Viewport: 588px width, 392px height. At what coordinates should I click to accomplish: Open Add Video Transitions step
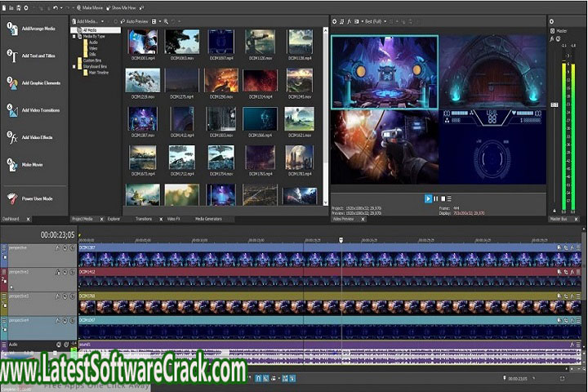point(33,111)
